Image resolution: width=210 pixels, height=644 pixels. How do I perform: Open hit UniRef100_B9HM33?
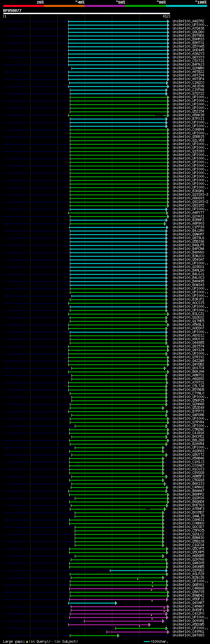tap(188, 39)
